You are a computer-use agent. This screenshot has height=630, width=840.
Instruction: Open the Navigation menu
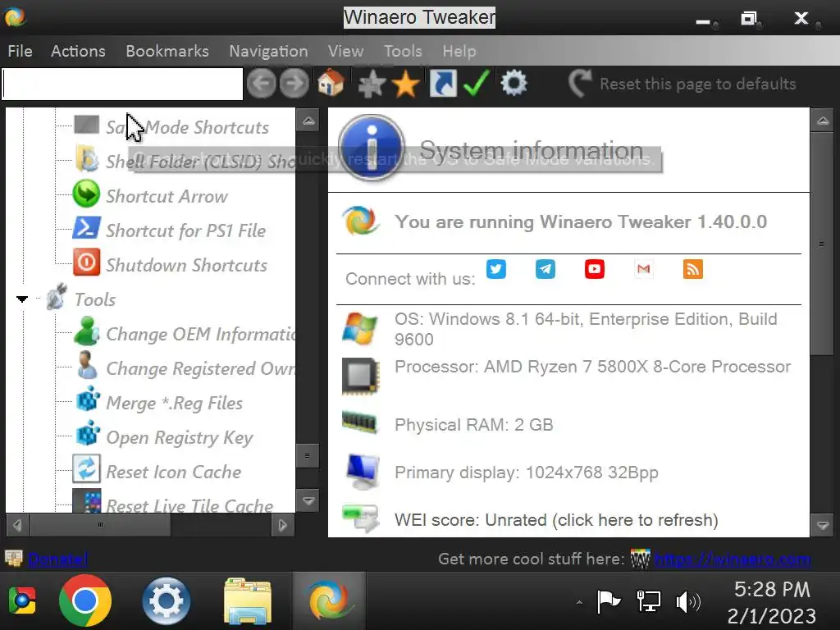click(x=268, y=51)
